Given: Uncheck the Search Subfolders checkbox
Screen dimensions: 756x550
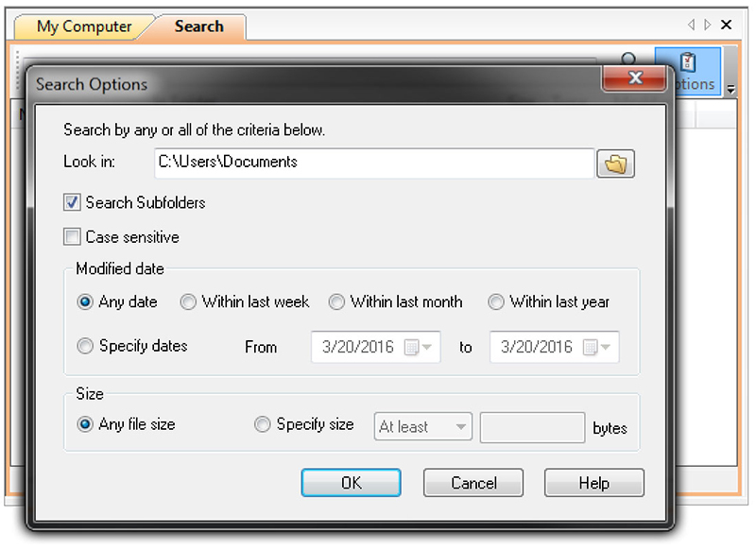Looking at the screenshot, I should pyautogui.click(x=72, y=202).
